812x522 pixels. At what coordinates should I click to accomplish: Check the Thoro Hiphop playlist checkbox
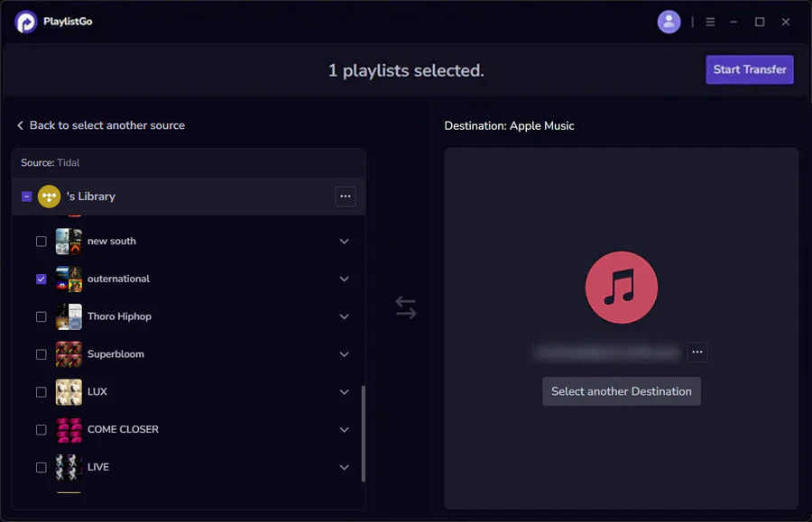point(41,316)
